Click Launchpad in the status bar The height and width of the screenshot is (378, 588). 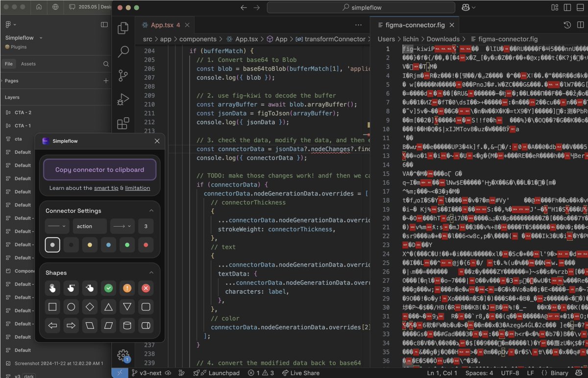click(x=216, y=373)
